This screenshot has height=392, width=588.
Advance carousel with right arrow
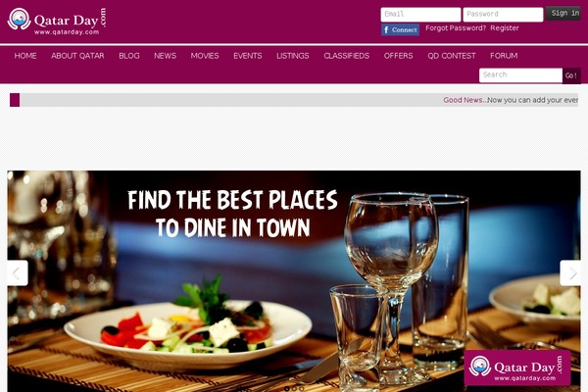(x=570, y=272)
